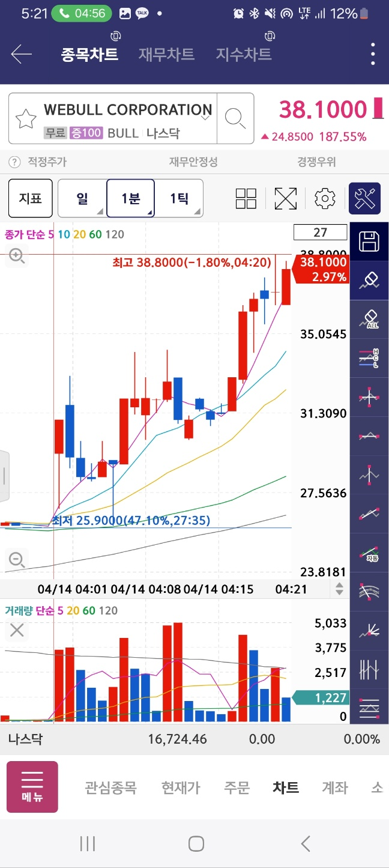Click the 27 candle count field
The height and width of the screenshot is (868, 389).
coord(320,232)
